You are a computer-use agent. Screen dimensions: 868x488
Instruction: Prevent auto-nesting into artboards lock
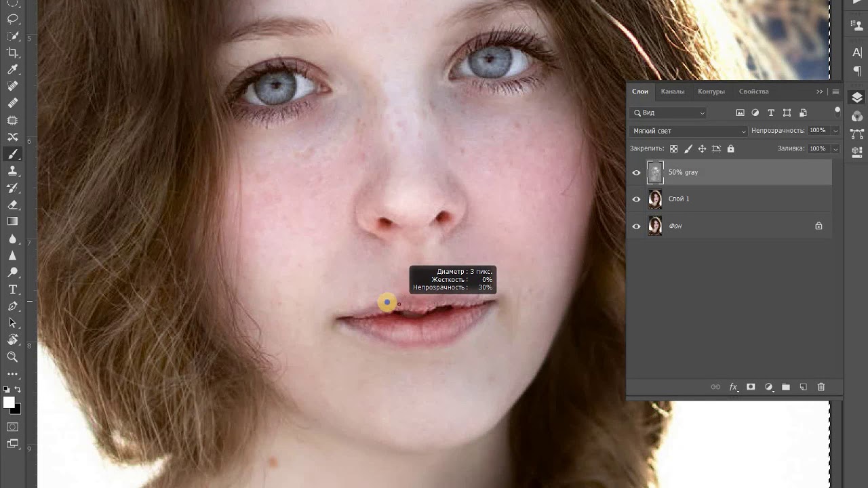point(716,148)
